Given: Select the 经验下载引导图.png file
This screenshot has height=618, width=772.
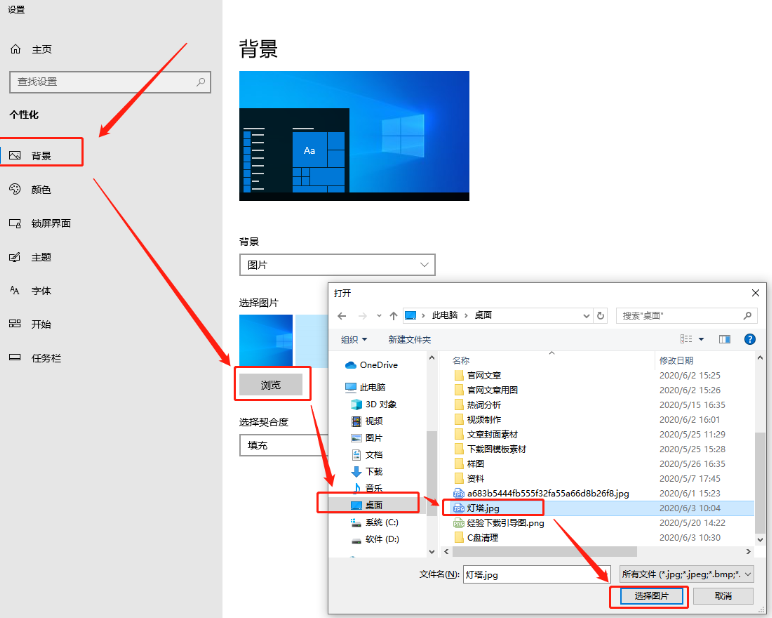Looking at the screenshot, I should coord(506,522).
